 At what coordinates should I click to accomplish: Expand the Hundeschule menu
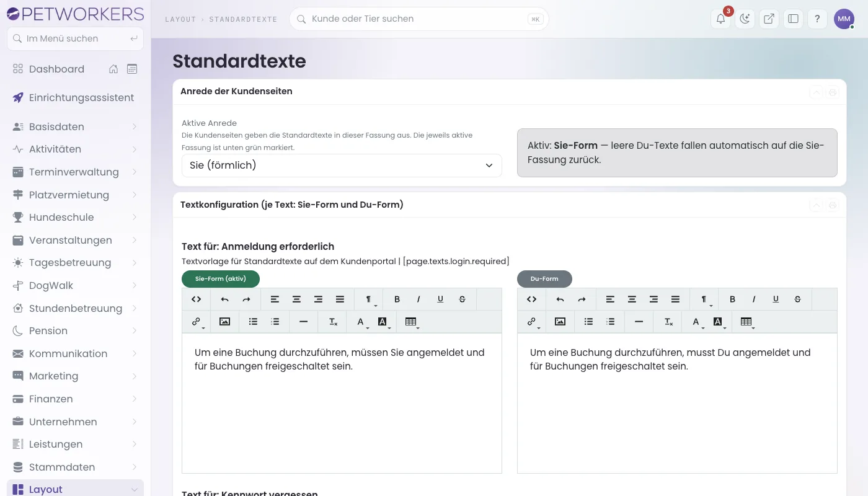75,218
